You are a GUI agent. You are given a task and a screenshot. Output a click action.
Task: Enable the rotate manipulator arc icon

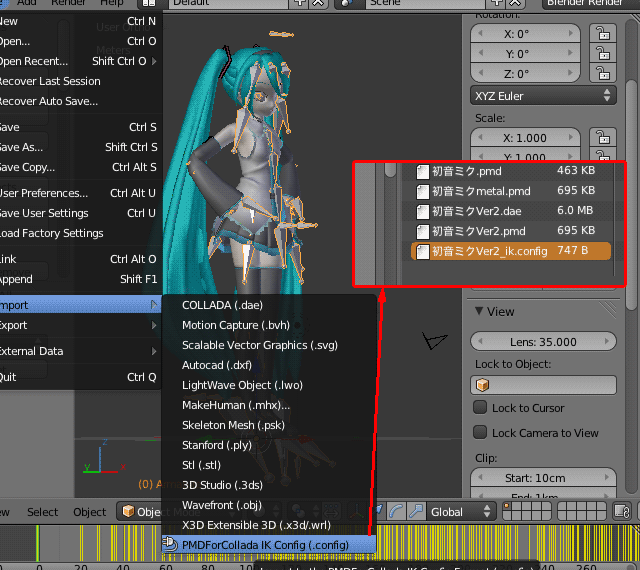coord(396,511)
